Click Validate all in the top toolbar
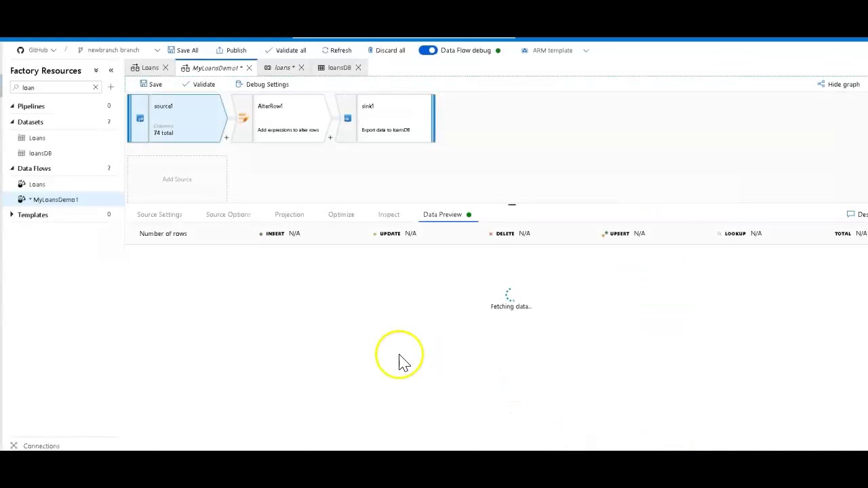Image resolution: width=868 pixels, height=488 pixels. [x=285, y=50]
